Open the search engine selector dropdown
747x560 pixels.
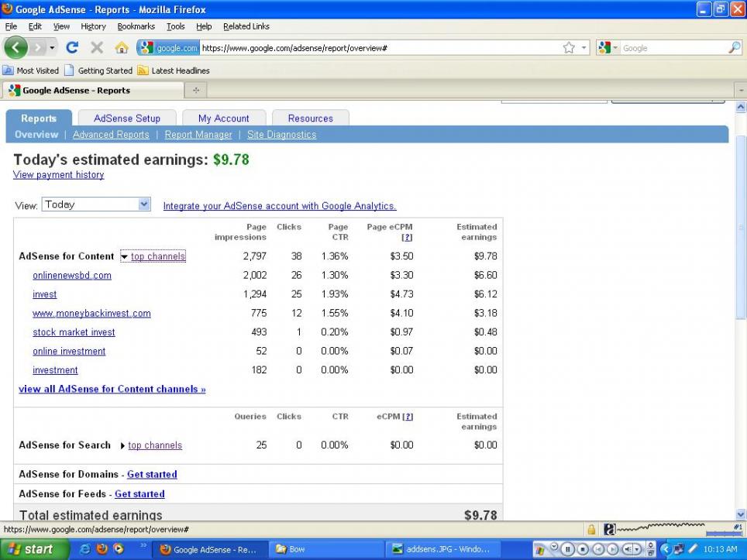(x=609, y=48)
